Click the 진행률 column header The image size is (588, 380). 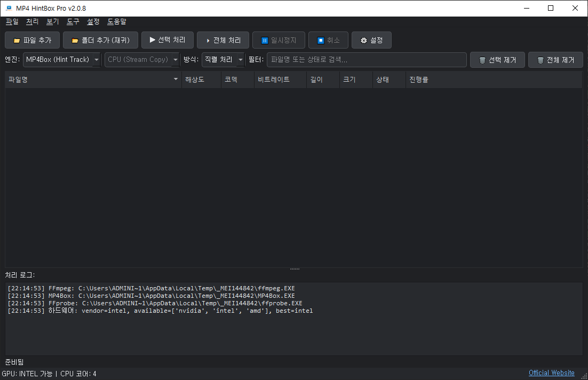pos(494,80)
